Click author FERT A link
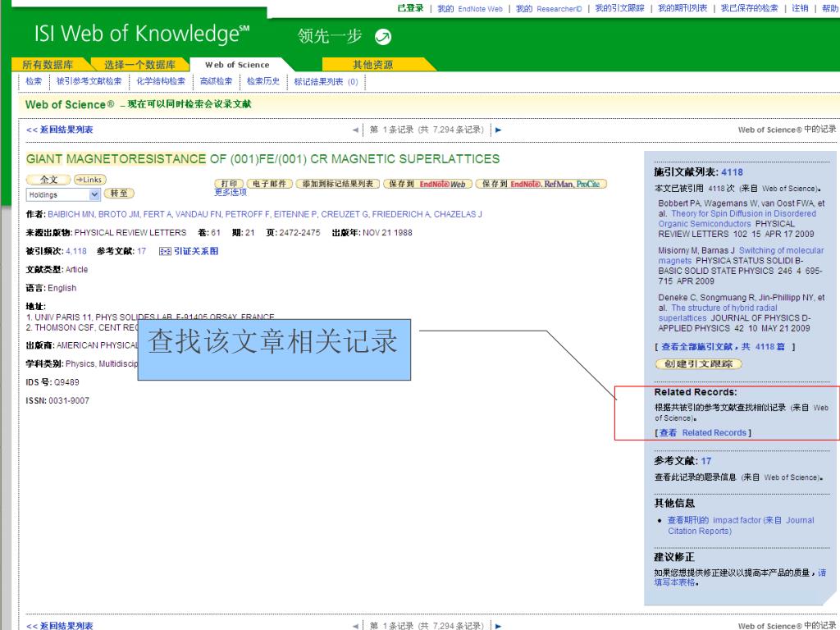Viewport: 840px width, 630px height. click(x=157, y=214)
